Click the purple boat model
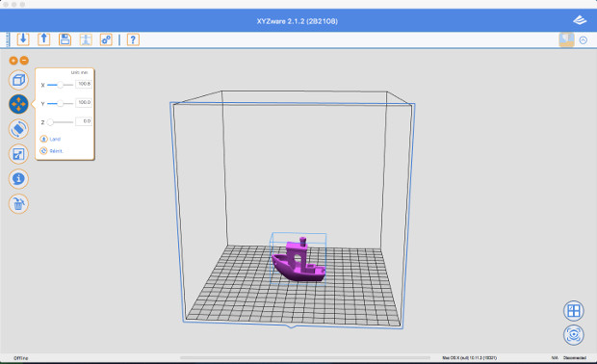This screenshot has width=597, height=364. (x=298, y=261)
